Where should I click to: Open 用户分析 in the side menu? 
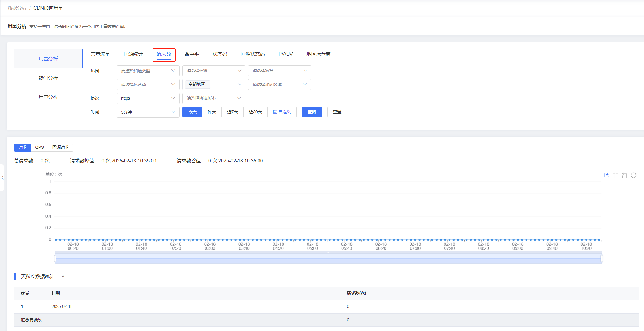coord(48,97)
